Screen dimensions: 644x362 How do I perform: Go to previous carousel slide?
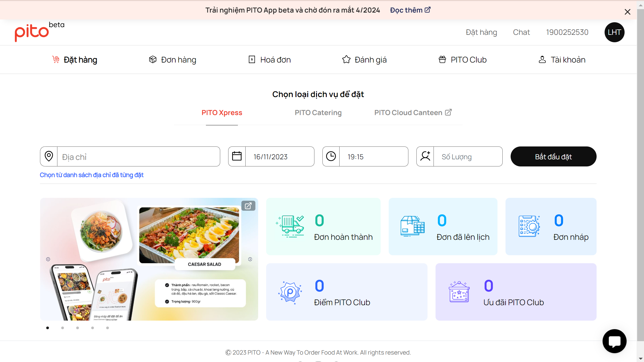click(48, 259)
